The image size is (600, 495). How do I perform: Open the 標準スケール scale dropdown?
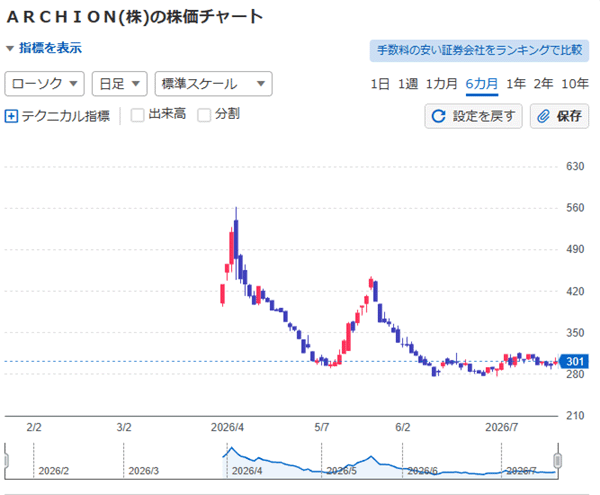214,84
